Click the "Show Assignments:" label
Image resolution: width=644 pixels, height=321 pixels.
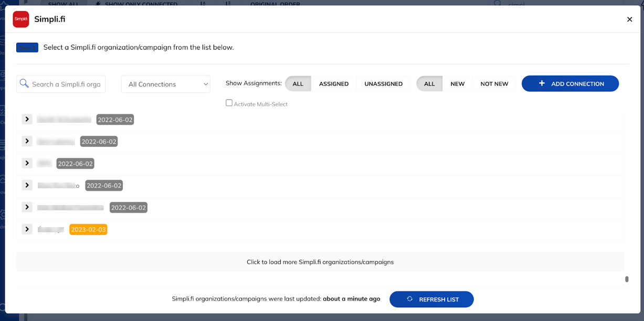point(254,83)
